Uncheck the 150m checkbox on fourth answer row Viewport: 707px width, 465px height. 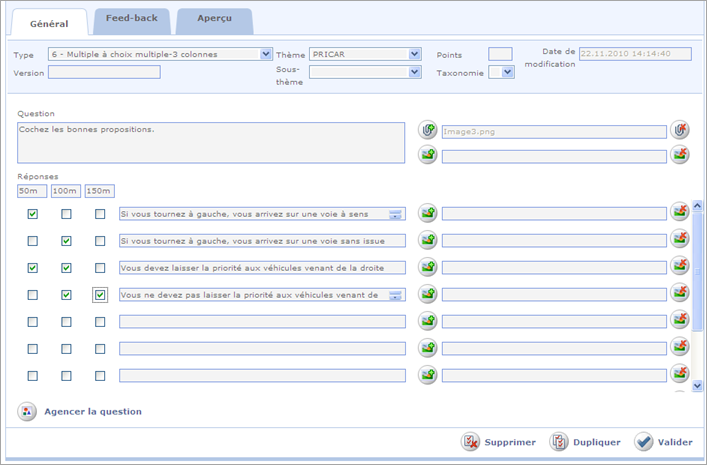tap(100, 295)
